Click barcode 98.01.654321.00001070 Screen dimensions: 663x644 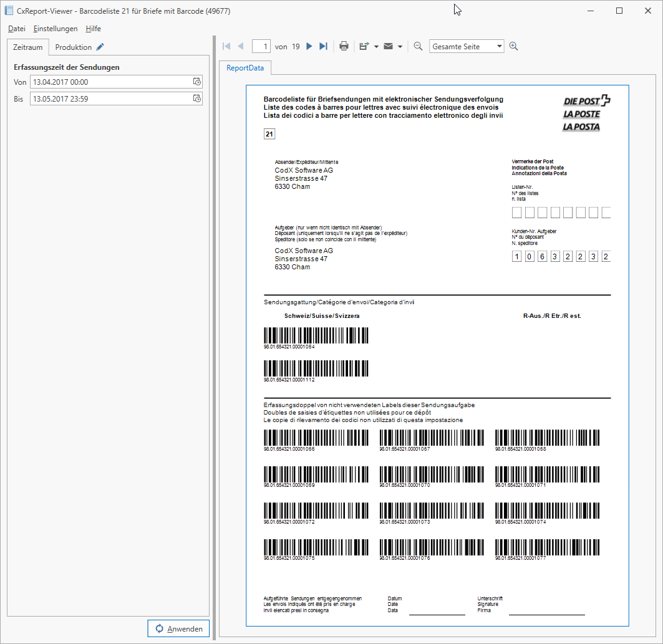tap(432, 474)
